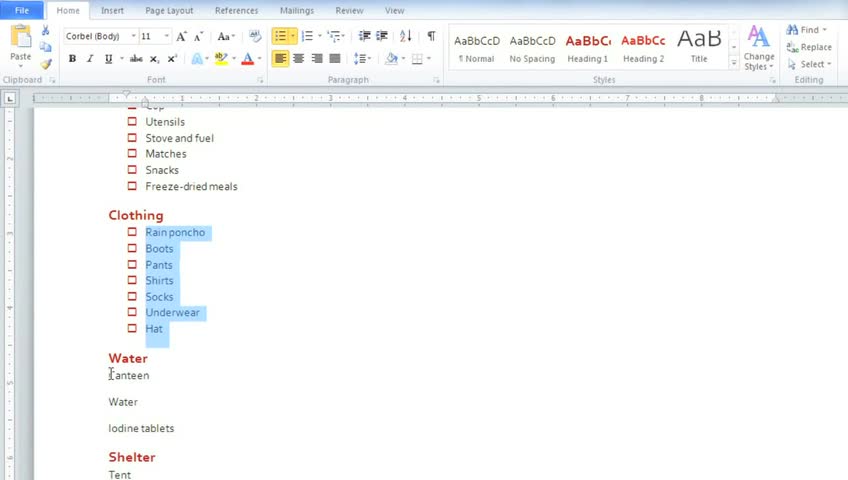848x480 pixels.
Task: Increase the paragraph indent
Action: tap(382, 36)
